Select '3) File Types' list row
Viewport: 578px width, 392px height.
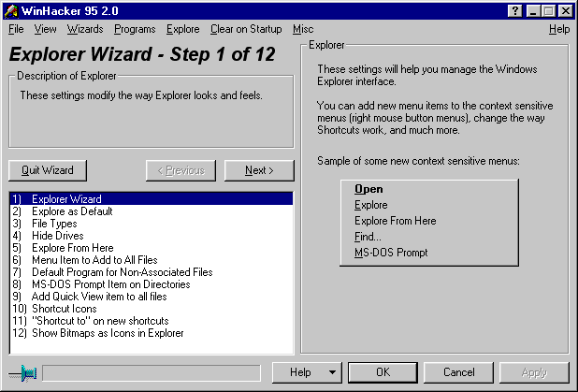pyautogui.click(x=152, y=224)
